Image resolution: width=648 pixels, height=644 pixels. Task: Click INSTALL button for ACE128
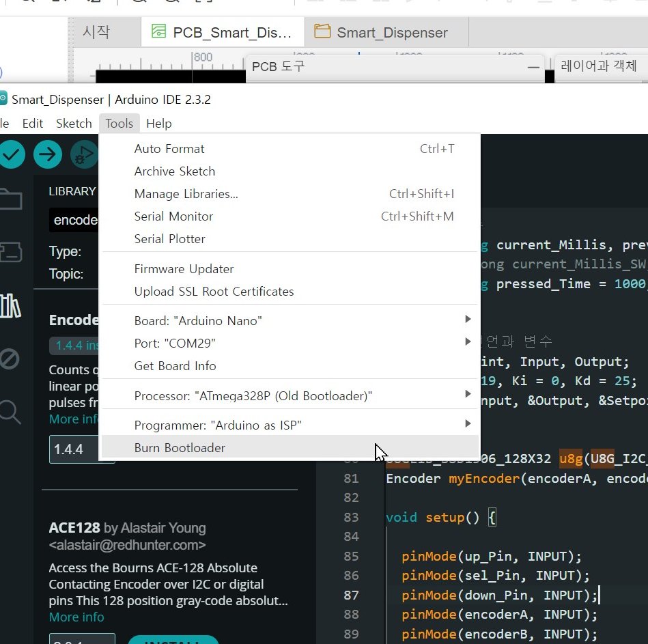point(173,640)
